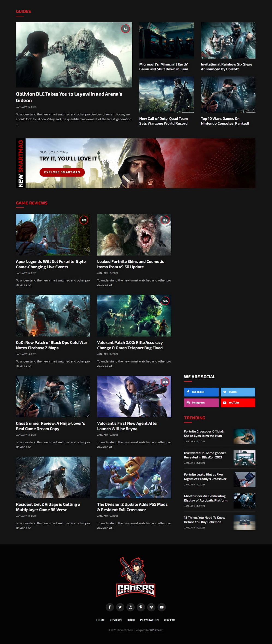
Task: Open the Pinterest icon in footer
Action: (x=141, y=607)
